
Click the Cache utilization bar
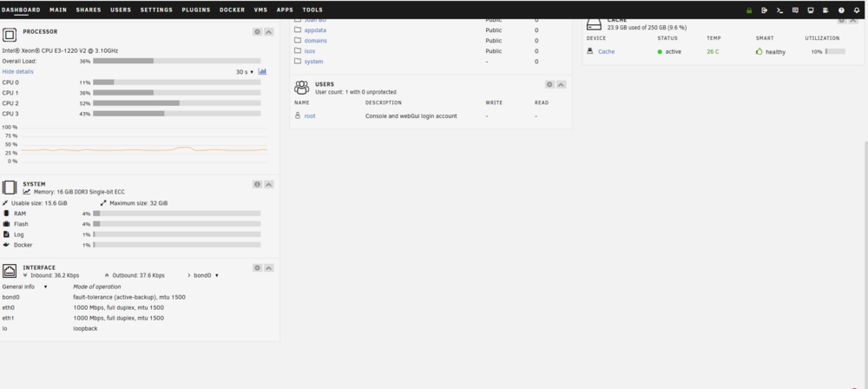pyautogui.click(x=835, y=51)
